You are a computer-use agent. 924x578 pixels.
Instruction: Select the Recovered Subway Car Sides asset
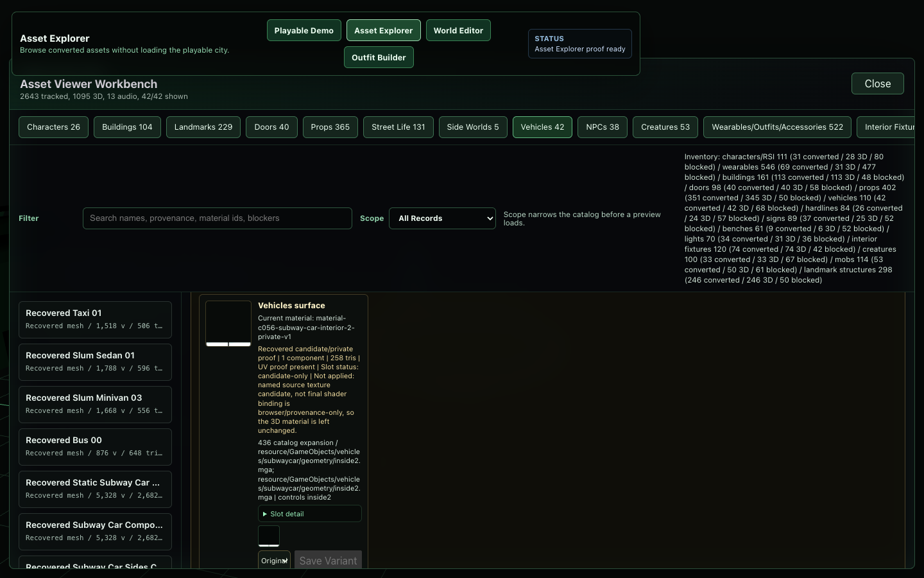pos(95,563)
